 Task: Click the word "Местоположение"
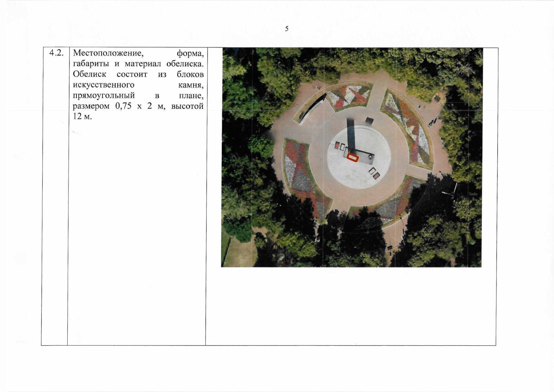pyautogui.click(x=108, y=53)
